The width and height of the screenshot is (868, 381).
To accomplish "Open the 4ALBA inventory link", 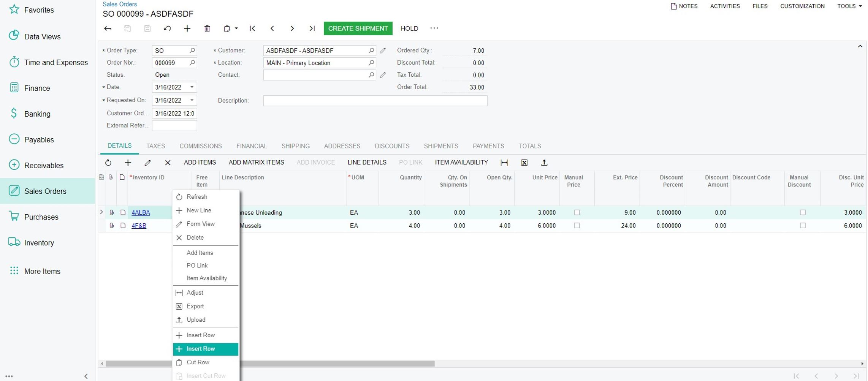I will point(141,213).
